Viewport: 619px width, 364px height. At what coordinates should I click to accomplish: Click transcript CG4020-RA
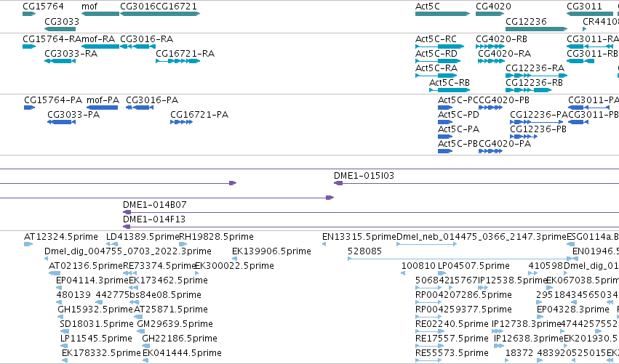[505, 54]
